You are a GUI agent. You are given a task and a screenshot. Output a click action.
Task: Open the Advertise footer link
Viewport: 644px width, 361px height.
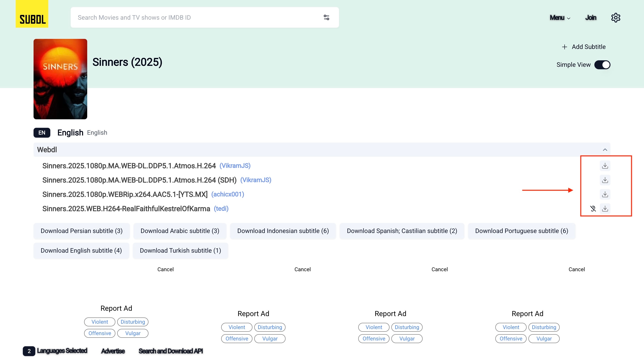[113, 351]
